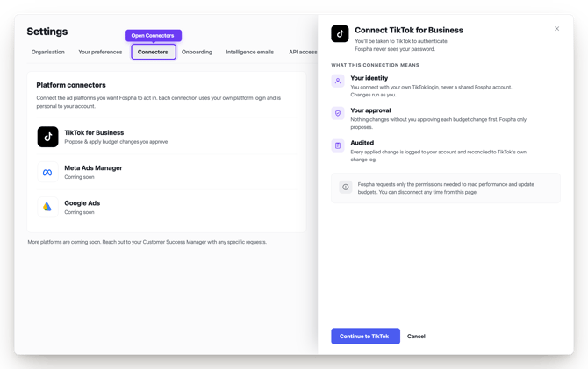Click 'Fospha never sees your password' text
588x369 pixels.
click(x=395, y=49)
